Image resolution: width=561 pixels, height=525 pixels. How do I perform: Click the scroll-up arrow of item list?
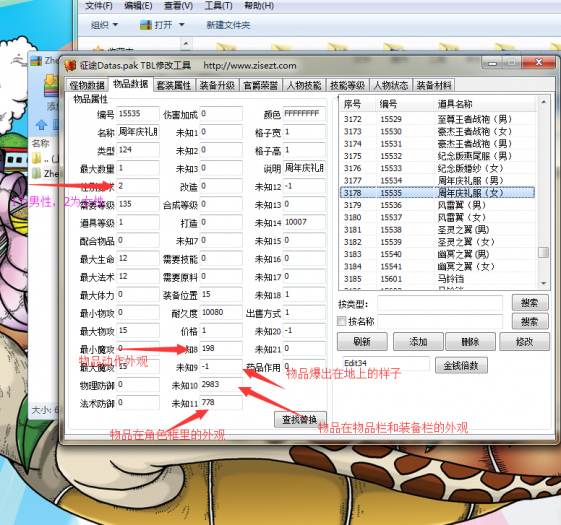[544, 102]
